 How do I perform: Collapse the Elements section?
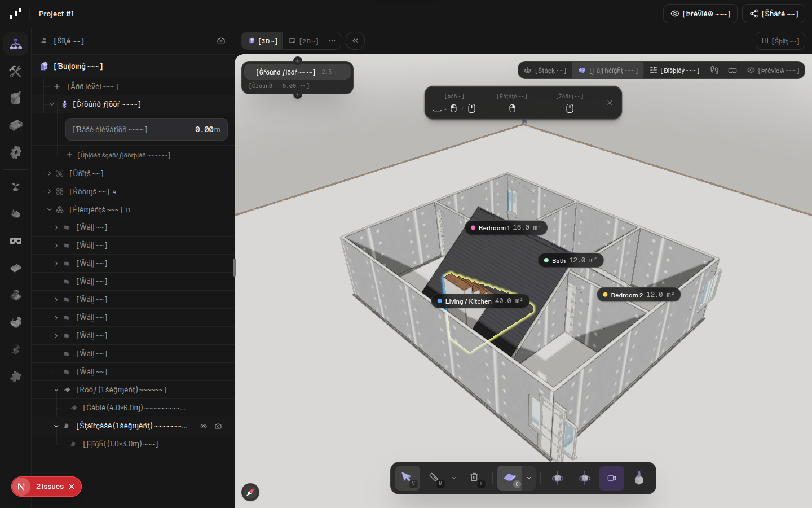point(50,209)
